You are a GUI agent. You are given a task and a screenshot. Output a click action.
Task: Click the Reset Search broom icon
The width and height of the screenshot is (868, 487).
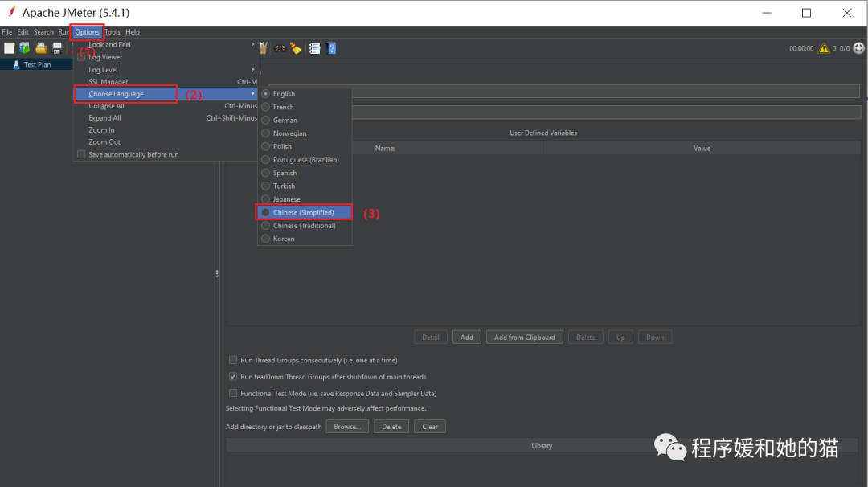tap(296, 48)
